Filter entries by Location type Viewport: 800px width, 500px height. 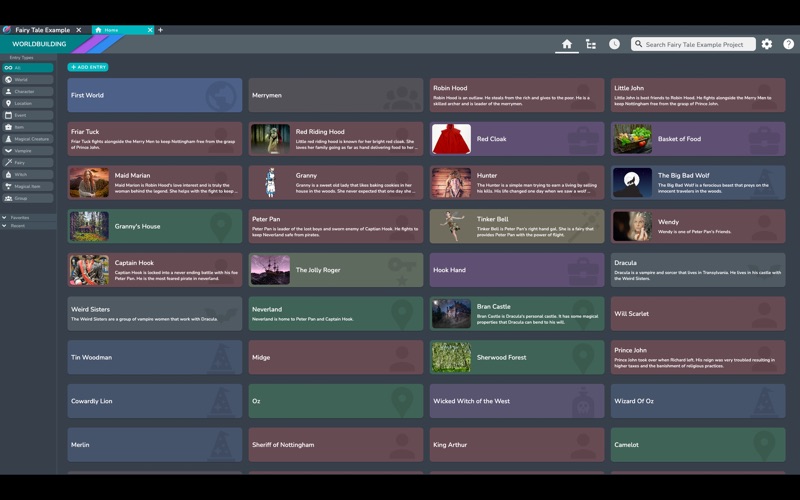pyautogui.click(x=28, y=103)
